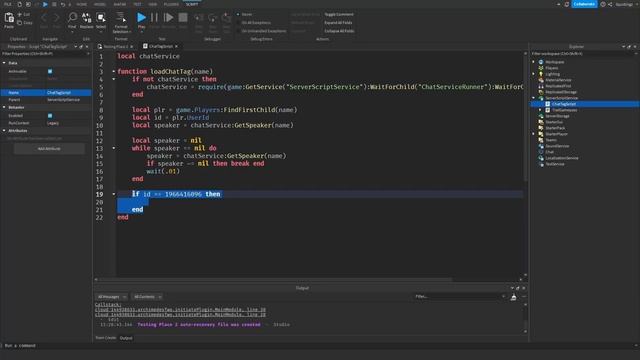Image resolution: width=640 pixels, height=360 pixels.
Task: Expand the Workspace node arrow in Explorer
Action: click(x=533, y=62)
